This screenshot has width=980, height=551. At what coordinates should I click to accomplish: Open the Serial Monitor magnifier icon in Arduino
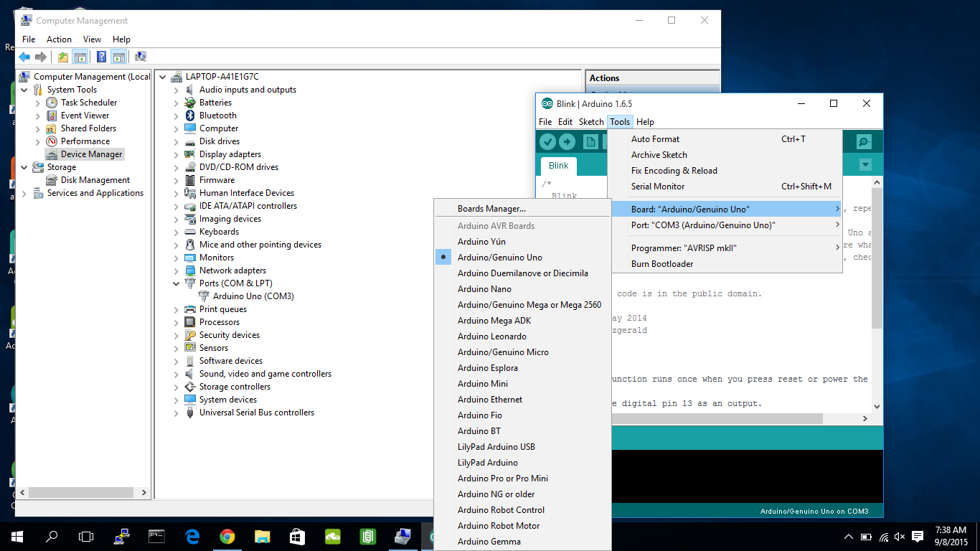point(864,142)
